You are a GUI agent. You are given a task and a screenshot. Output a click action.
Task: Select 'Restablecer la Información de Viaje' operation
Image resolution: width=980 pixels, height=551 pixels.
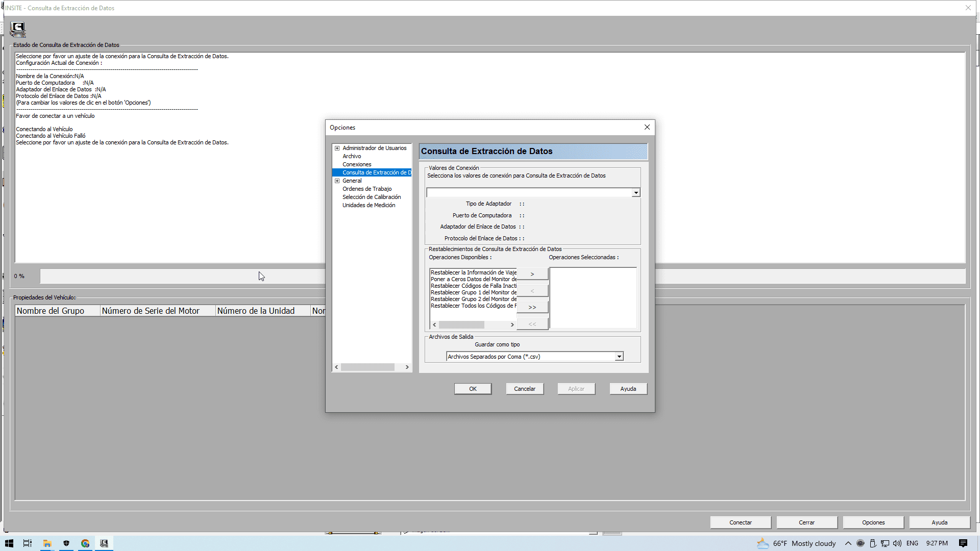(x=473, y=272)
